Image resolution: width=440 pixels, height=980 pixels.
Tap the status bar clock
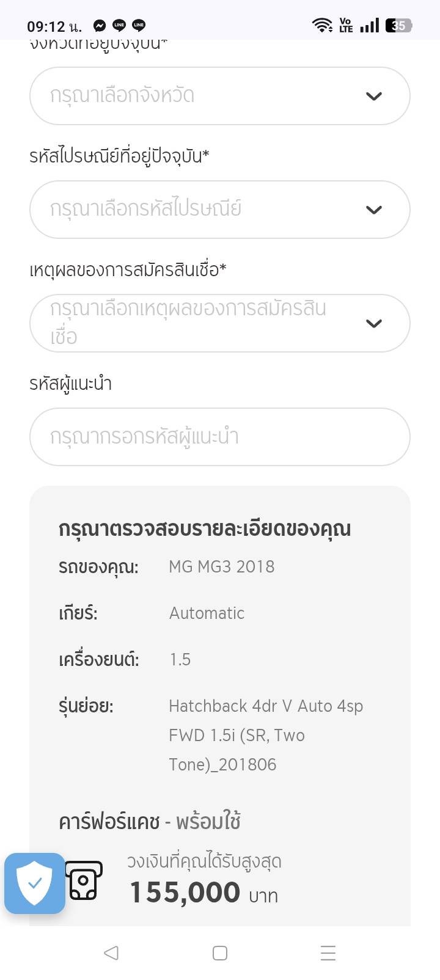(x=54, y=26)
